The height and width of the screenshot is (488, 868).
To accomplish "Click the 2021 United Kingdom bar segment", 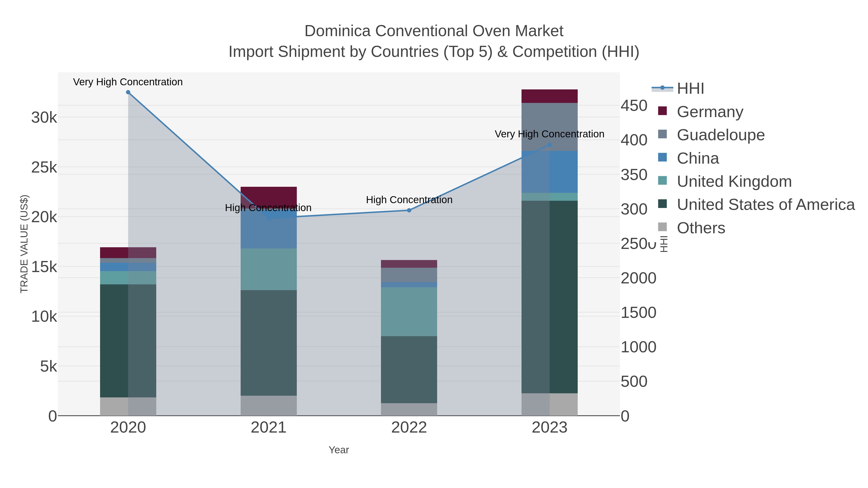I will pos(269,269).
